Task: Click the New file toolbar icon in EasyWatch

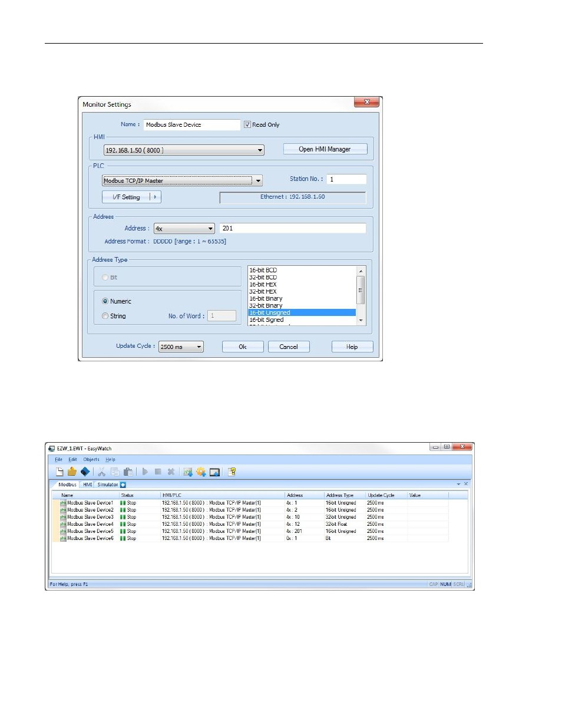Action: point(59,472)
